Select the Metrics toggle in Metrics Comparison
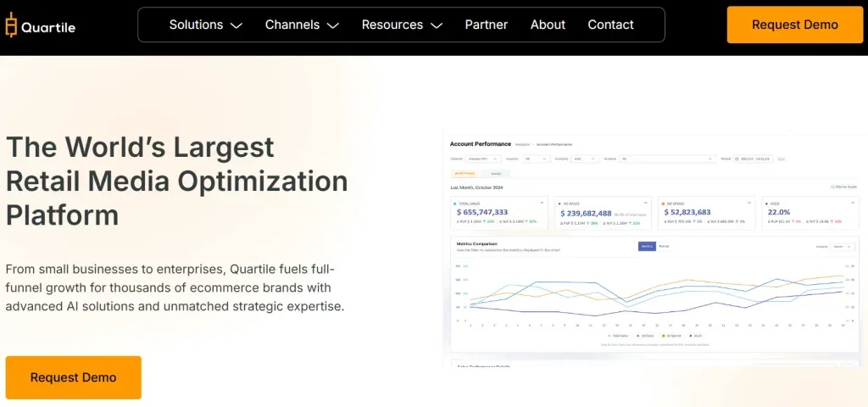This screenshot has height=407, width=868. coord(647,247)
